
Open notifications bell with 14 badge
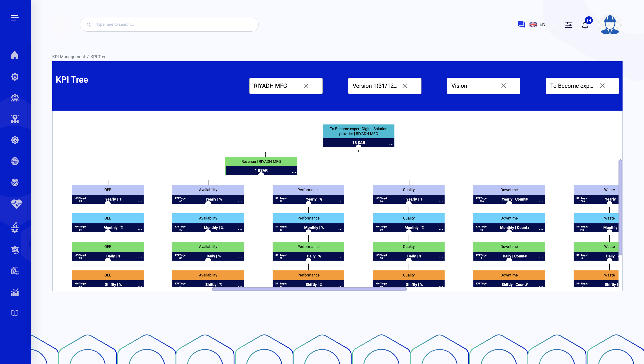click(x=585, y=25)
